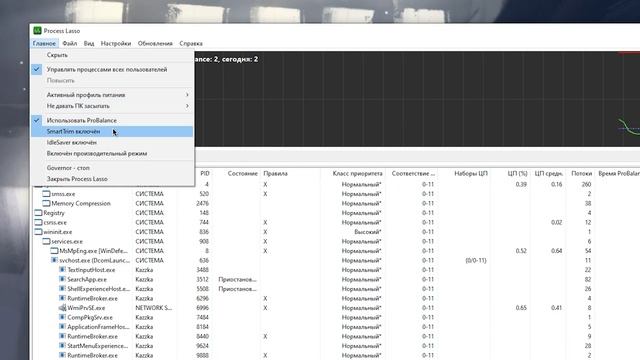Open the Справка menu
This screenshot has height=360, width=640.
(191, 43)
